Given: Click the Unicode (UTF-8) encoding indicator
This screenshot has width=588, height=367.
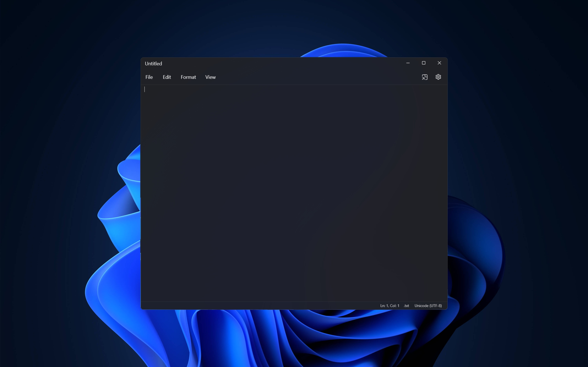Looking at the screenshot, I should [x=428, y=306].
